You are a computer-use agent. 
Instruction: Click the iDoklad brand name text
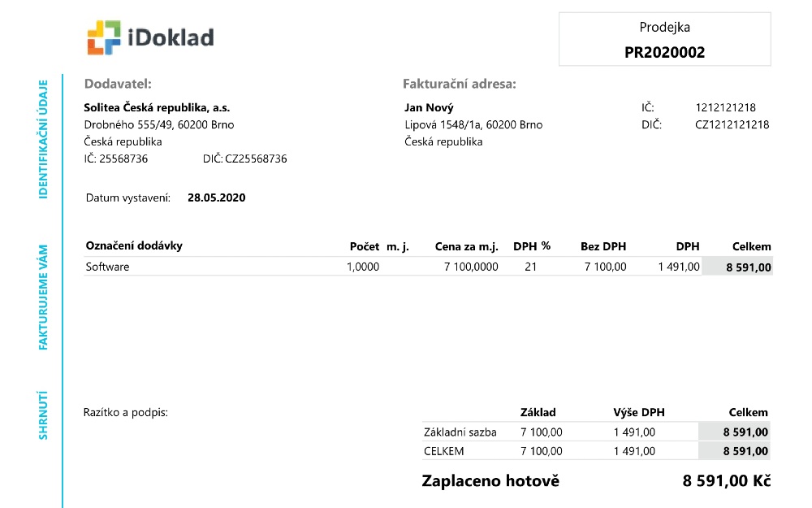171,38
